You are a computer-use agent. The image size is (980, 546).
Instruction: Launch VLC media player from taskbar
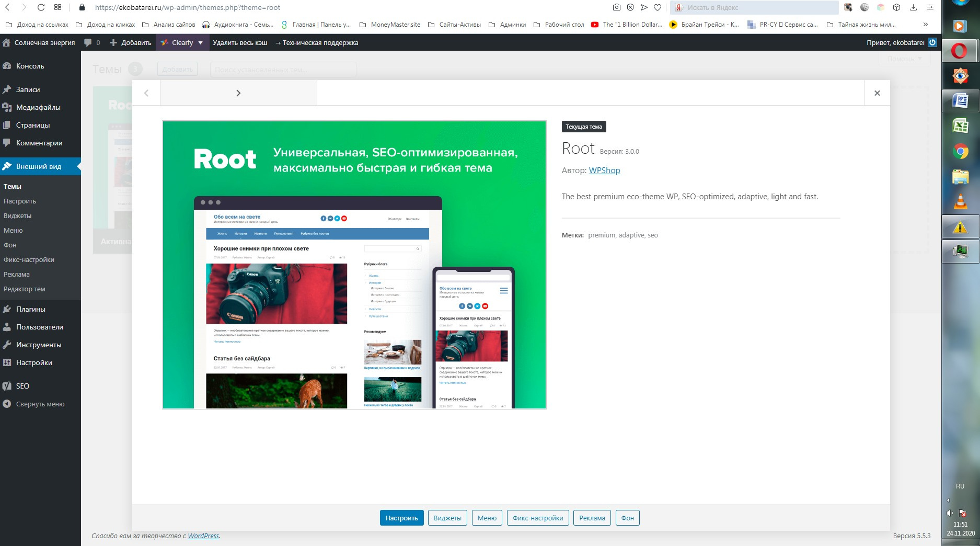pyautogui.click(x=960, y=201)
